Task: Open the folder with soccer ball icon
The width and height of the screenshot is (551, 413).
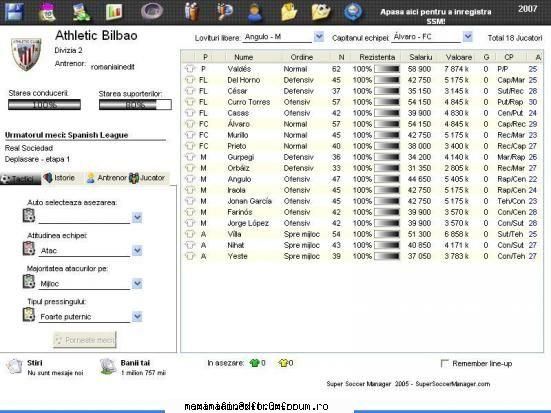Action: (321, 12)
